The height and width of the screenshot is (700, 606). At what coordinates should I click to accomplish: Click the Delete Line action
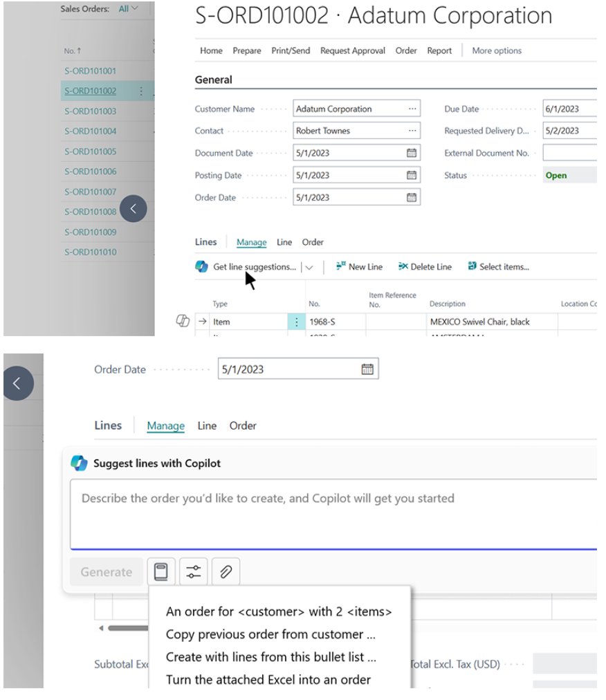tap(425, 266)
